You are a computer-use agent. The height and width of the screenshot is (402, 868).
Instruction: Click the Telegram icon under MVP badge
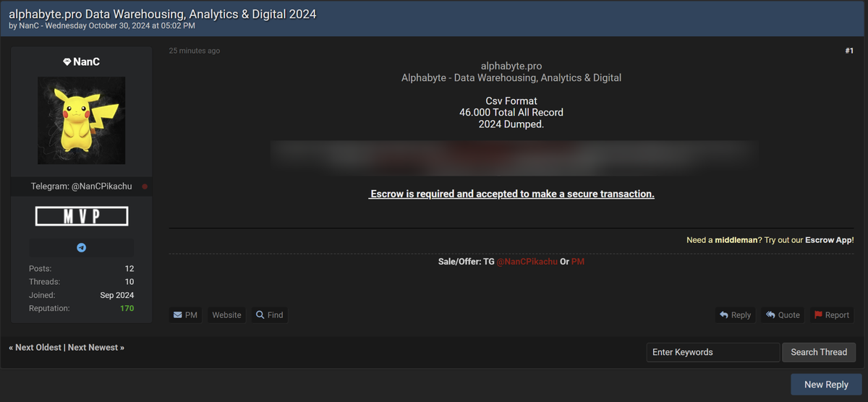(x=81, y=247)
